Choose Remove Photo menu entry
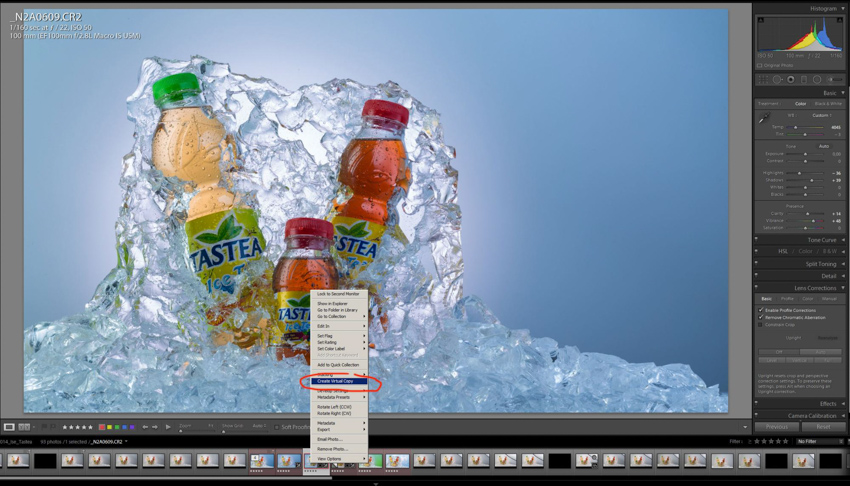850x486 pixels. 339,449
